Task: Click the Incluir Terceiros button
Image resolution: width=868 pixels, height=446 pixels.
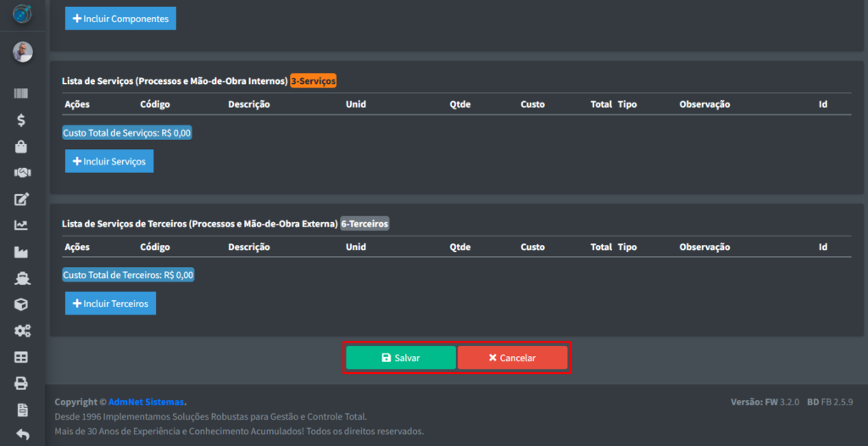Action: [x=110, y=304]
